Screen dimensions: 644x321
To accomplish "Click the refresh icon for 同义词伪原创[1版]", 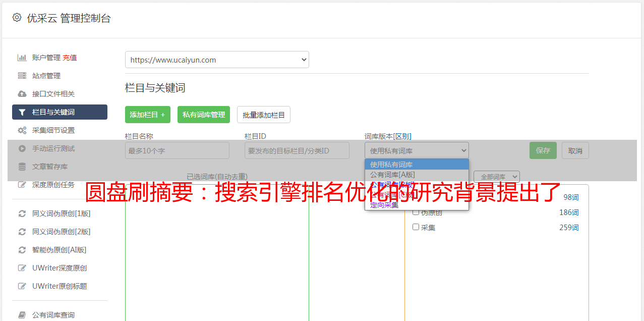I will pyautogui.click(x=22, y=213).
